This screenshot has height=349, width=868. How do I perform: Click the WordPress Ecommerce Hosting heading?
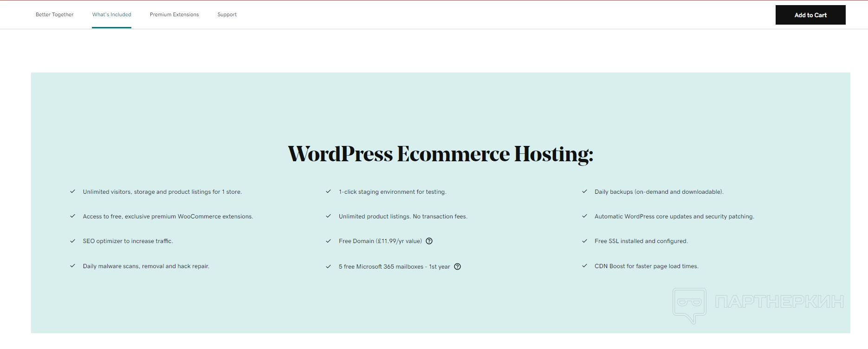(440, 154)
